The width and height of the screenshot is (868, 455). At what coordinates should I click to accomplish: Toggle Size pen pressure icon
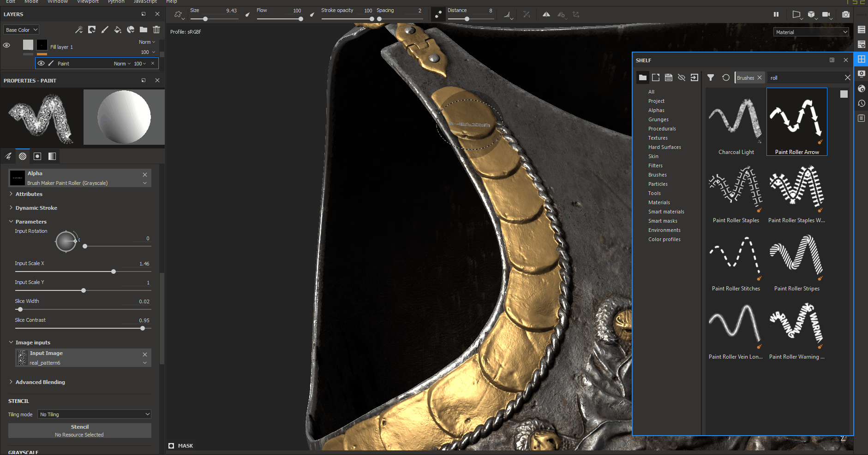tap(248, 15)
